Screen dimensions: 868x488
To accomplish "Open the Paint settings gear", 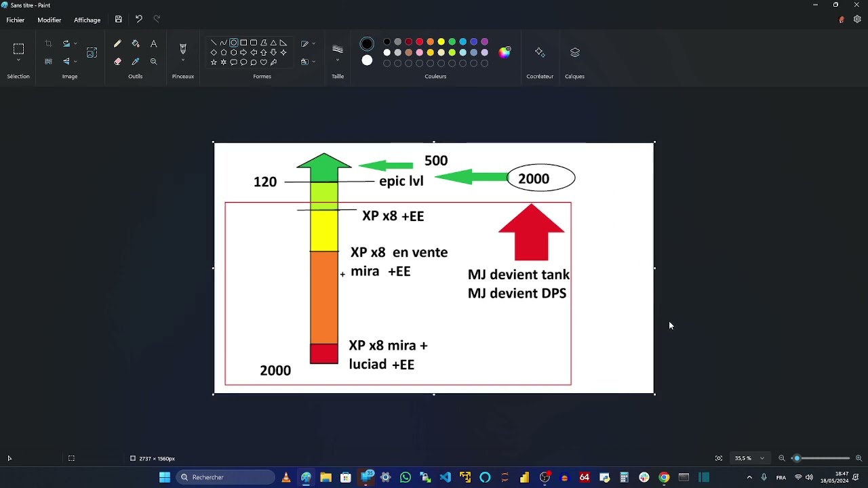I will click(857, 20).
